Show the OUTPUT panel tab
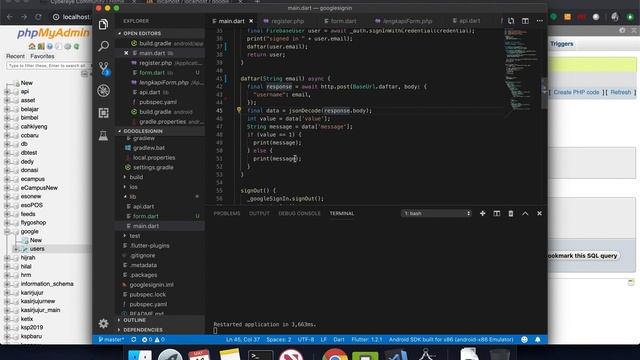 click(259, 213)
